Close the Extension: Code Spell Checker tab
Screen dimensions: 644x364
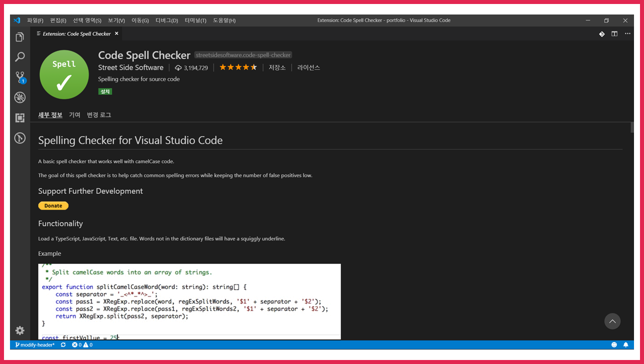coord(116,33)
